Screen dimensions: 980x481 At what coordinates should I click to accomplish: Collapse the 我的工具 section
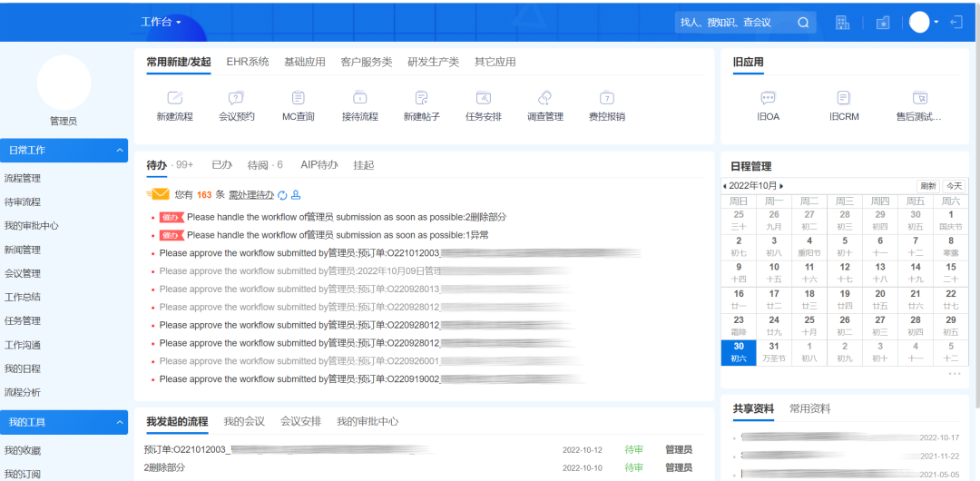point(119,423)
